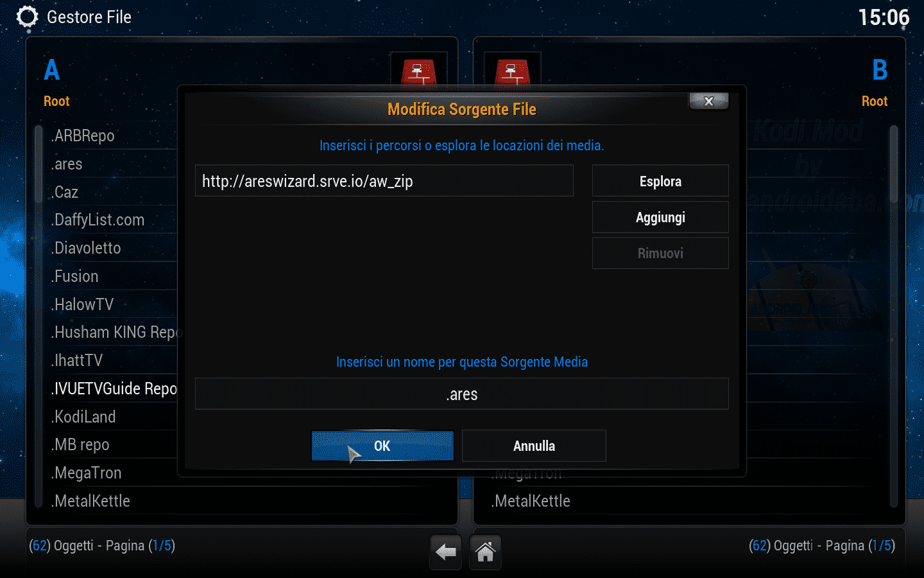The height and width of the screenshot is (578, 924).
Task: Close the Modifica Sorgente File dialog
Action: [708, 101]
